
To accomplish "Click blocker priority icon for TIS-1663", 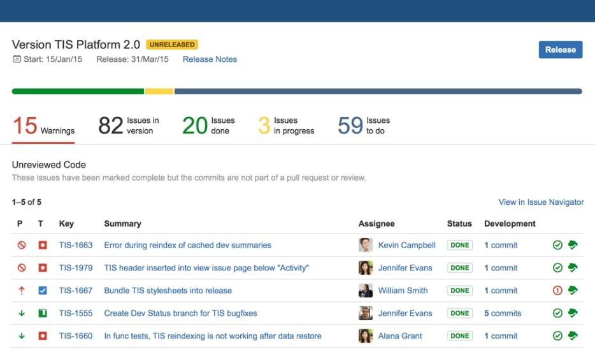I will coord(22,245).
